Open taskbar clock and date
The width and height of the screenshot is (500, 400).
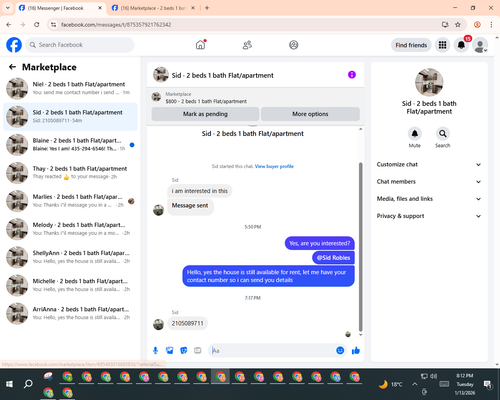coord(465,384)
